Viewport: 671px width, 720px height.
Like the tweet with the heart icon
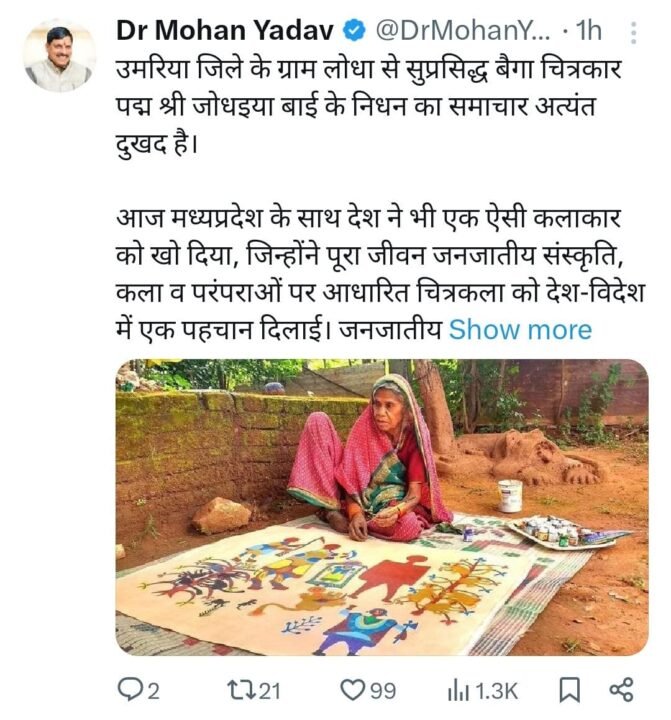coord(354,690)
